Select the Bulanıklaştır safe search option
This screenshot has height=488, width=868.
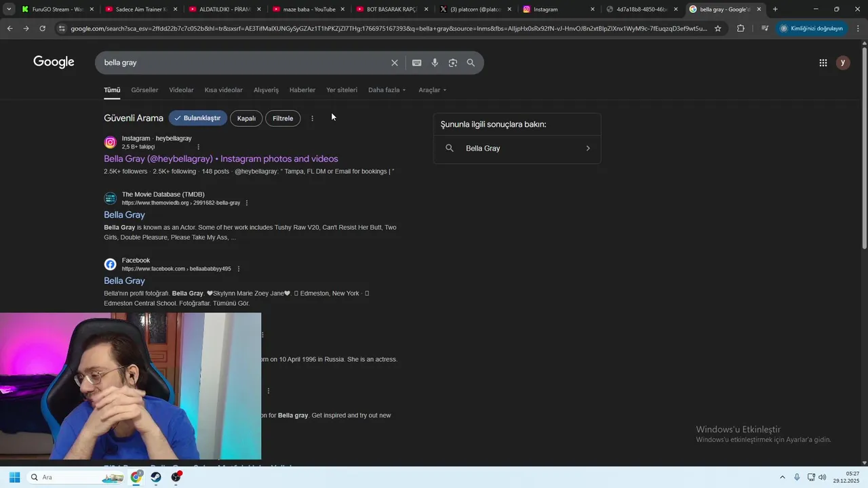pos(197,118)
